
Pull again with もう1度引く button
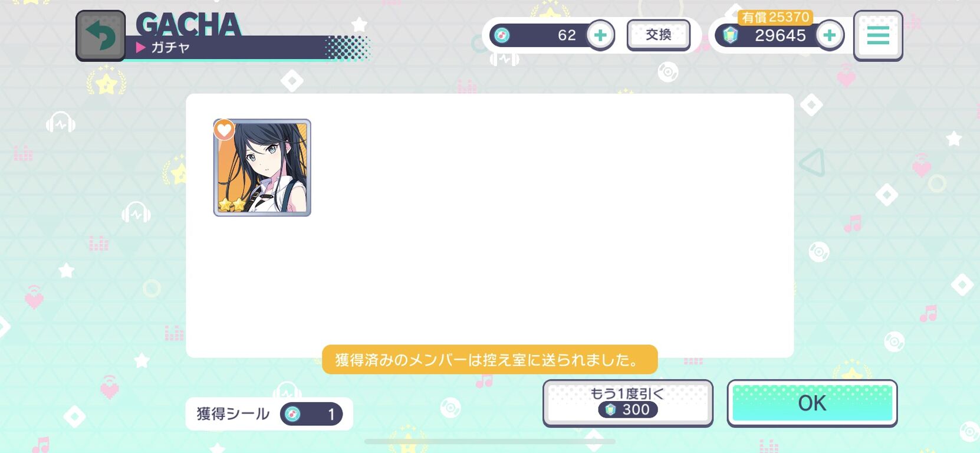point(627,403)
